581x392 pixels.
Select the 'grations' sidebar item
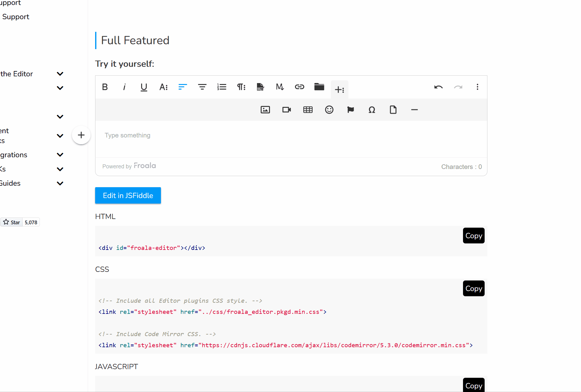pos(14,155)
